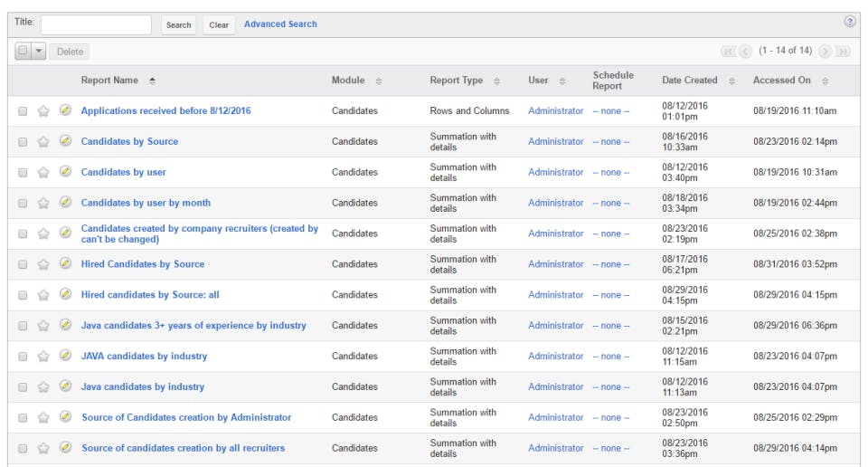Jump to last page pagination arrow
The height and width of the screenshot is (467, 868).
(x=843, y=52)
